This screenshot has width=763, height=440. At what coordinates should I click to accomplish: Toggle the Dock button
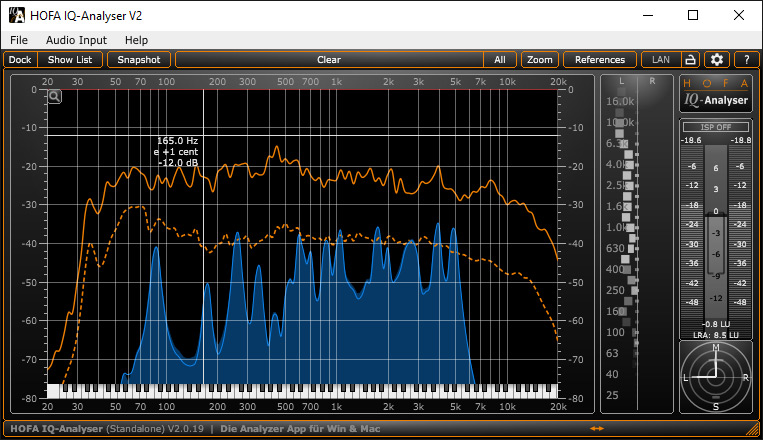pos(20,60)
